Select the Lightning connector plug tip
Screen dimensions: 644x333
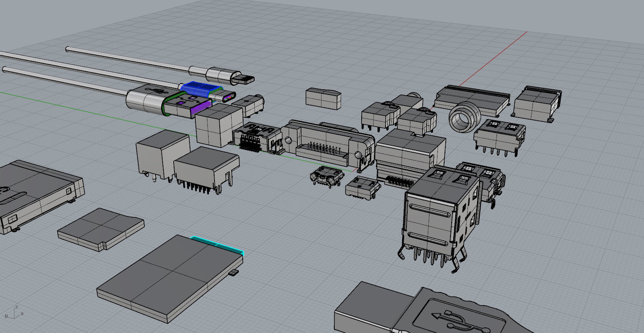(x=243, y=79)
